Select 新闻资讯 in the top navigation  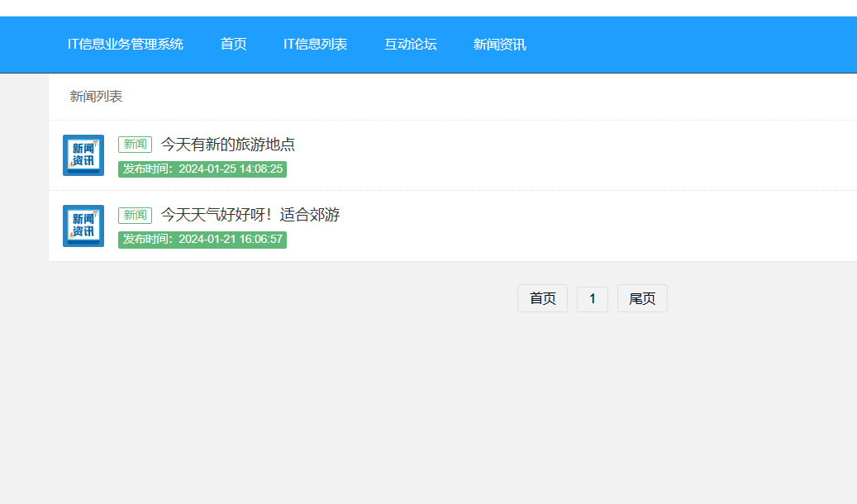pos(499,45)
